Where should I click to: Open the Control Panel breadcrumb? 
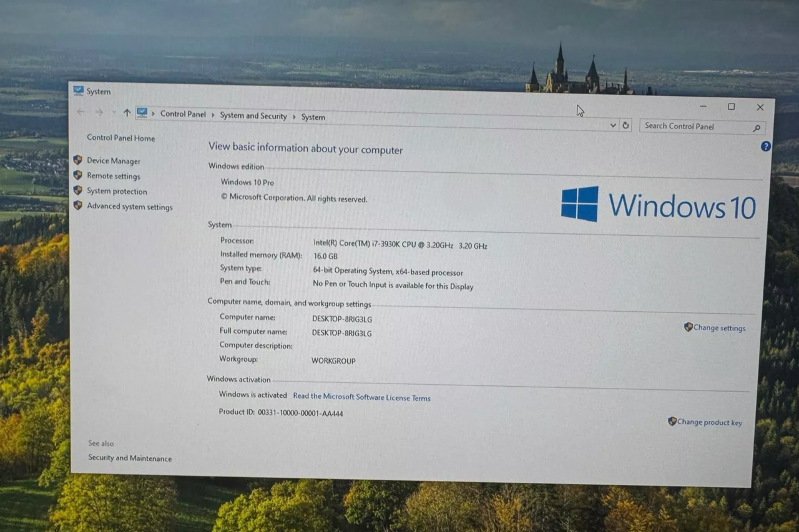(x=183, y=114)
